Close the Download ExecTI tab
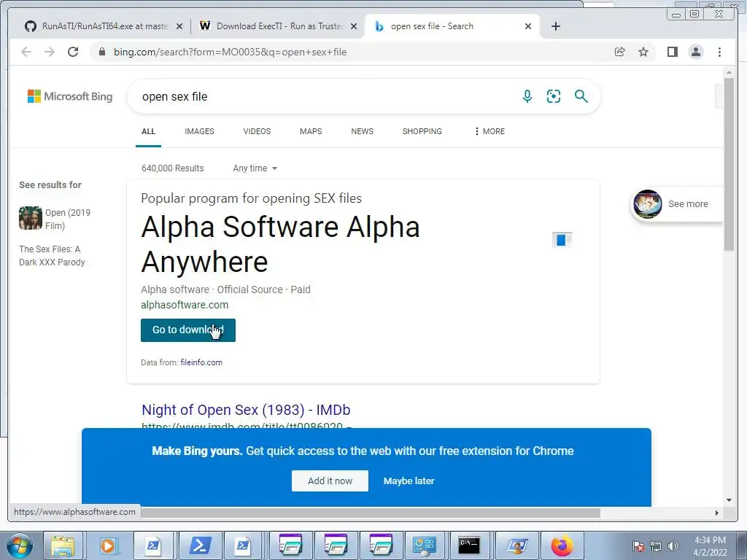The image size is (747, 560). click(x=354, y=26)
